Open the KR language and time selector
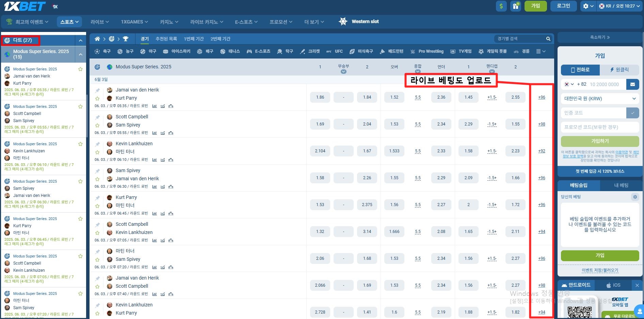The height and width of the screenshot is (319, 644). pyautogui.click(x=620, y=6)
